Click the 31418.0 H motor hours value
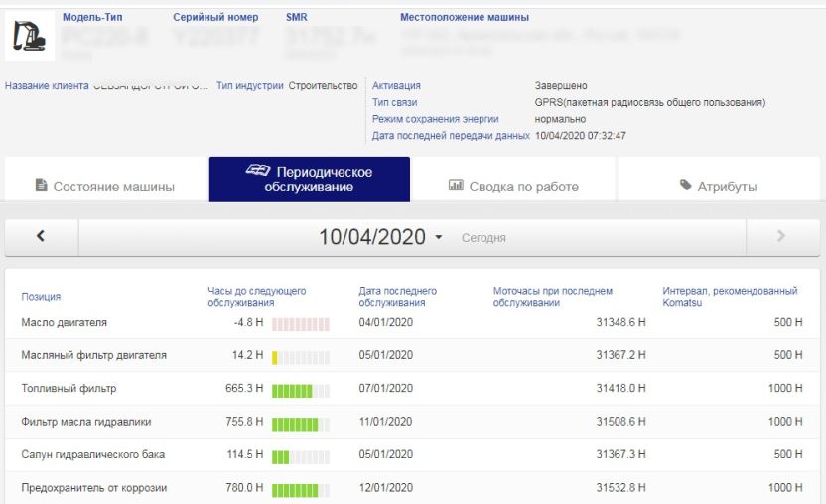Viewport: 826px width, 504px height. pyautogui.click(x=620, y=389)
